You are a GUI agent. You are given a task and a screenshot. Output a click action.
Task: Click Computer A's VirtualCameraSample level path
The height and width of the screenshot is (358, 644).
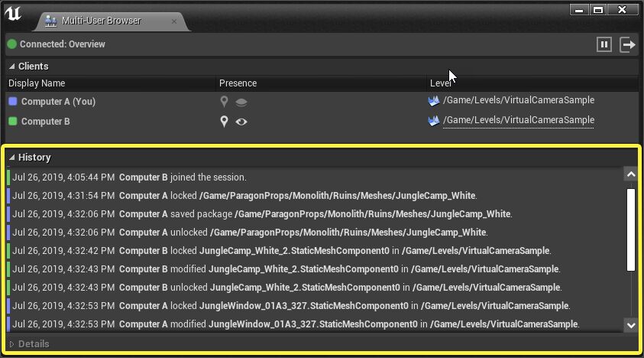518,100
